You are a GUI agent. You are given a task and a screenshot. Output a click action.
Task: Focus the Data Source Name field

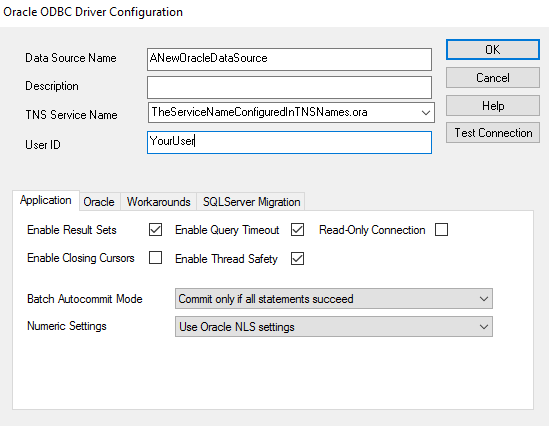pos(289,59)
